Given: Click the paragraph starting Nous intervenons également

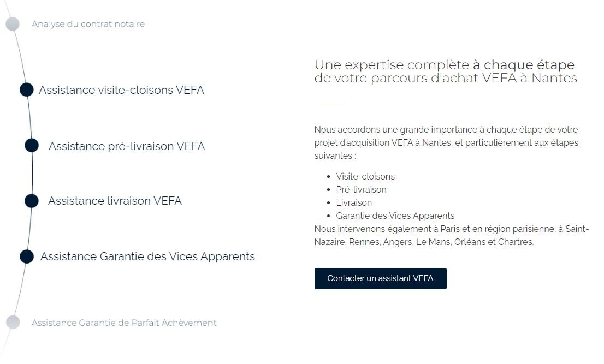Looking at the screenshot, I should point(451,235).
